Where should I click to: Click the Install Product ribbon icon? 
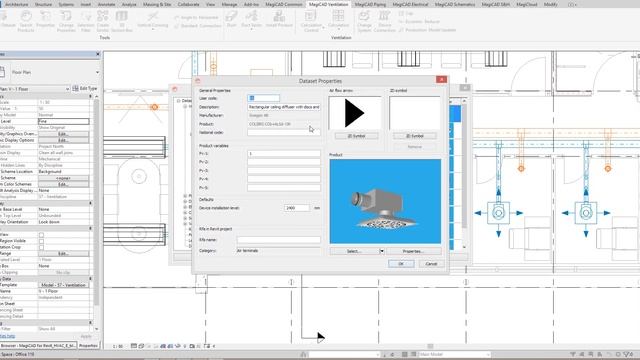pos(279,16)
